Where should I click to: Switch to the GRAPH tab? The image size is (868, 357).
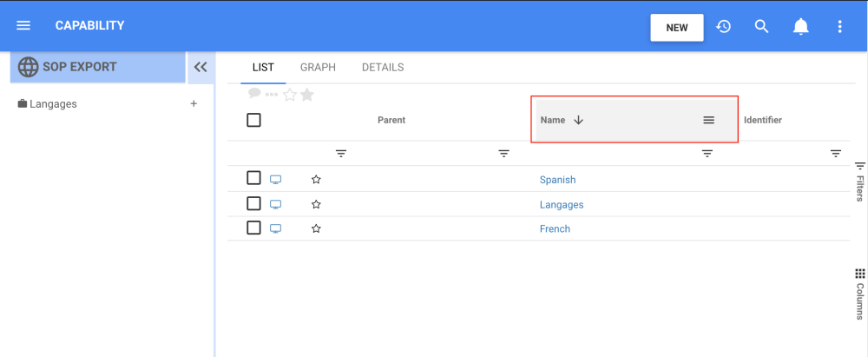click(x=318, y=68)
